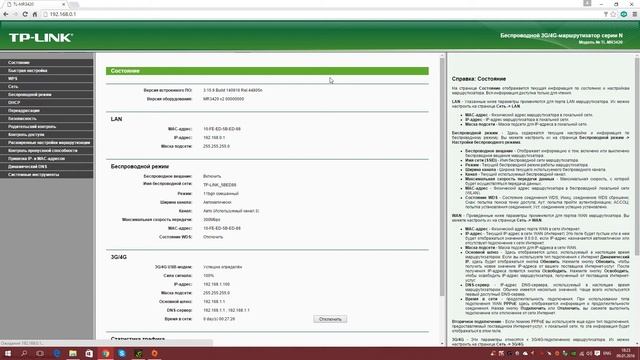Click the taskbar clock and date
This screenshot has height=360, width=640.
625,353
